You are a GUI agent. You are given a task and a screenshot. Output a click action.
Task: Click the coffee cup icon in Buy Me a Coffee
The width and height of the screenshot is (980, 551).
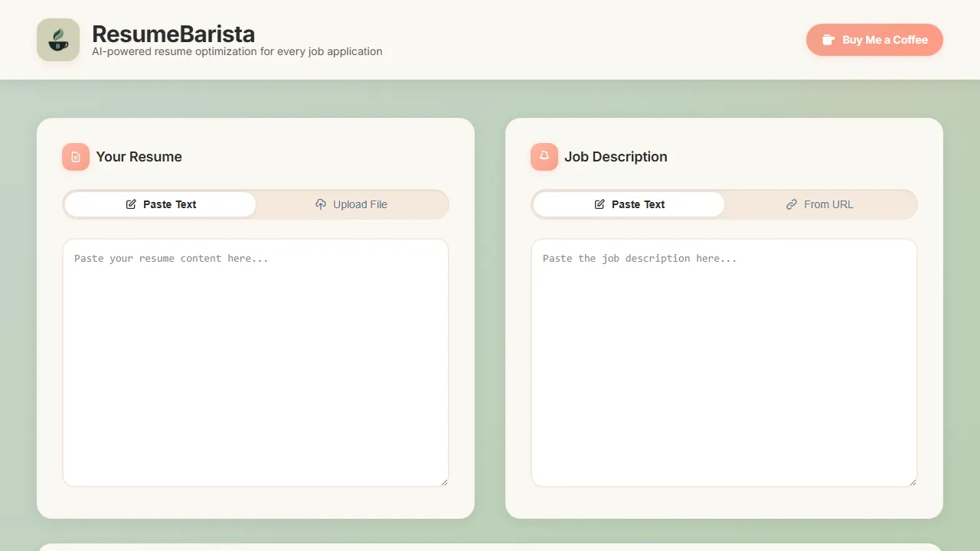(x=828, y=39)
